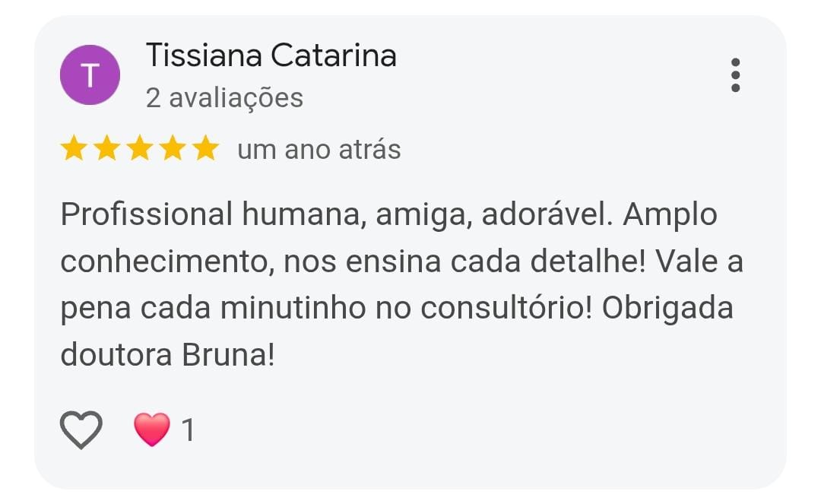Click the reaction count "1"
This screenshot has width=821, height=504.
188,431
